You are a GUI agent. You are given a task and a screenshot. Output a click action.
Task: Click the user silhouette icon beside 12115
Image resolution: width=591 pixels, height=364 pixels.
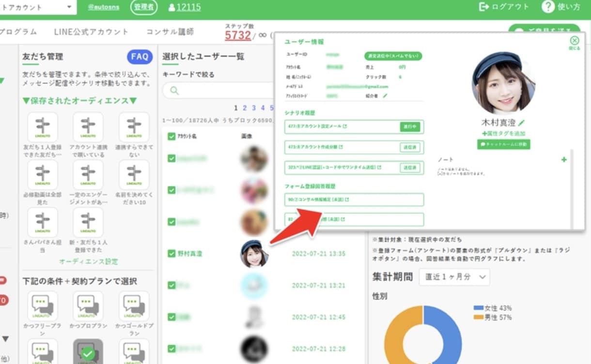click(x=171, y=7)
